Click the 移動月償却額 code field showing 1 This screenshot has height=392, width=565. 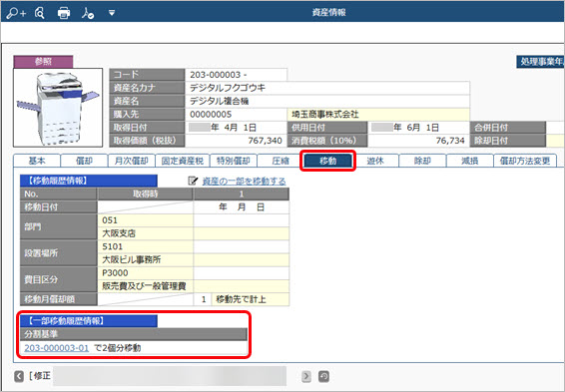203,299
